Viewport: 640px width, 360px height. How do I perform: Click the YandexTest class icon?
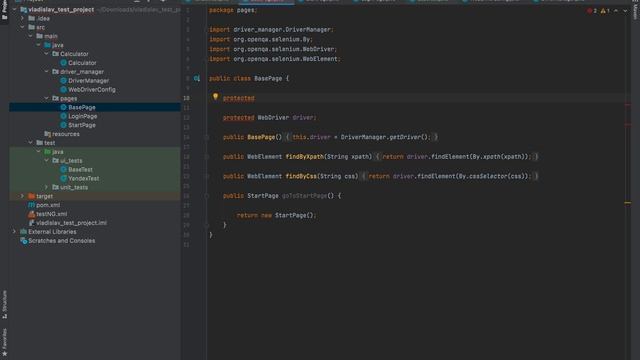coord(63,178)
